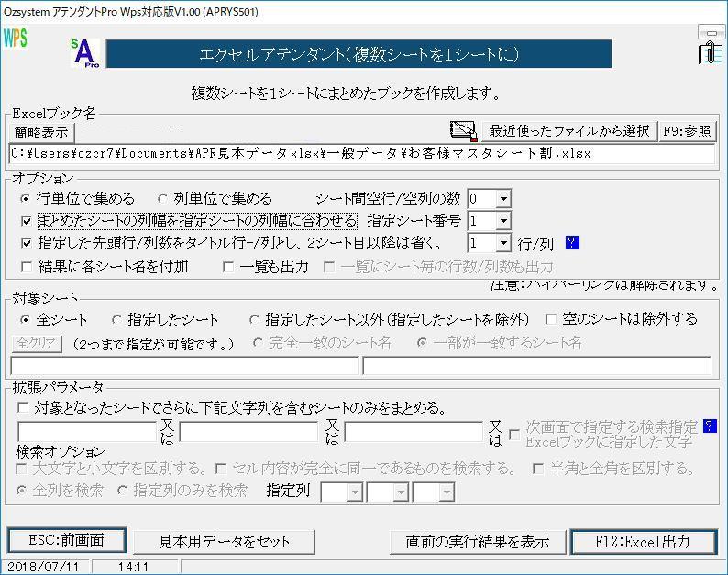Click the envelope icon beside recent files button
Screen dimensions: 728x575
(464, 130)
